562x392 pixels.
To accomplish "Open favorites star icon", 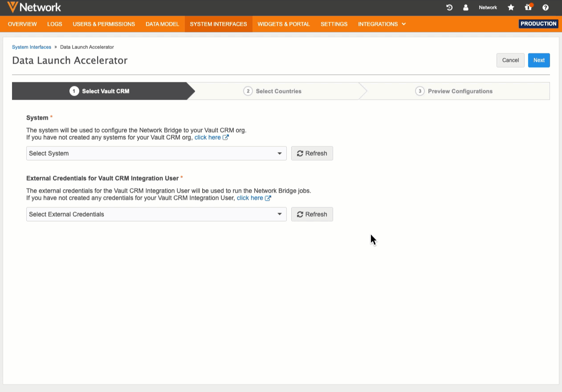I will click(511, 8).
